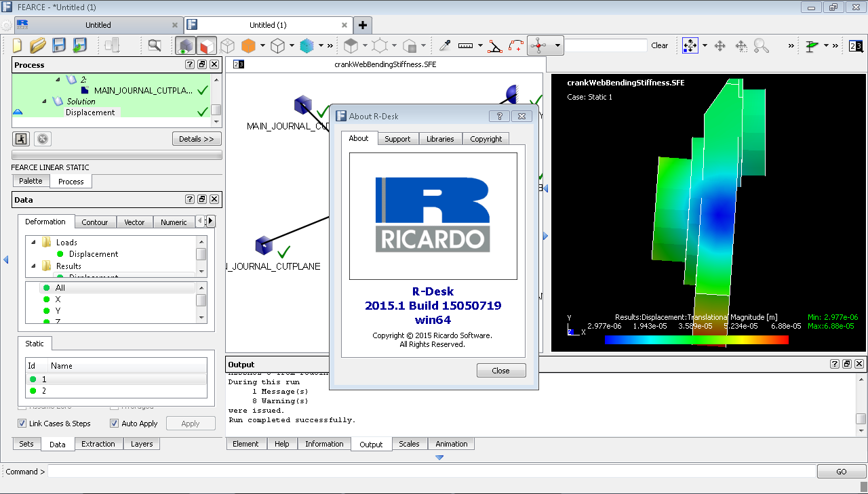This screenshot has width=868, height=494.
Task: Select the angle measurement tool
Action: point(496,45)
